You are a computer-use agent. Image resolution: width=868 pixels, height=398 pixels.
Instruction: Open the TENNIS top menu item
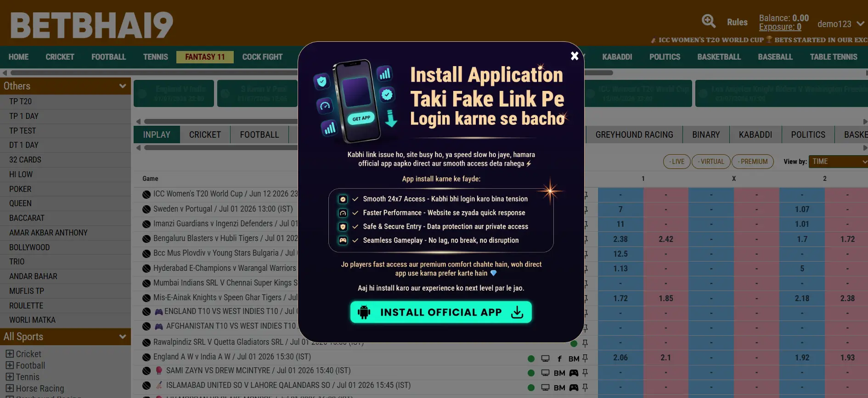[155, 57]
